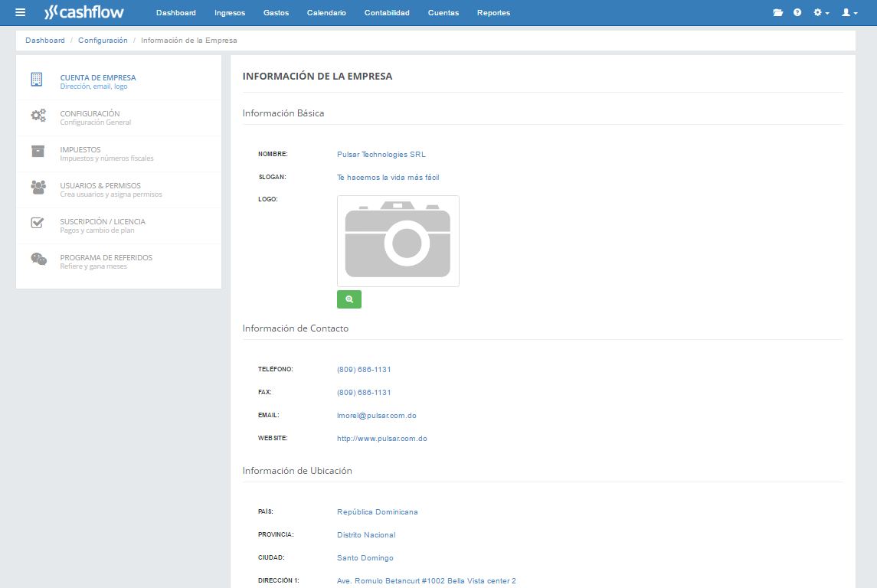The height and width of the screenshot is (588, 877).
Task: Open the Dashboard menu
Action: [176, 12]
